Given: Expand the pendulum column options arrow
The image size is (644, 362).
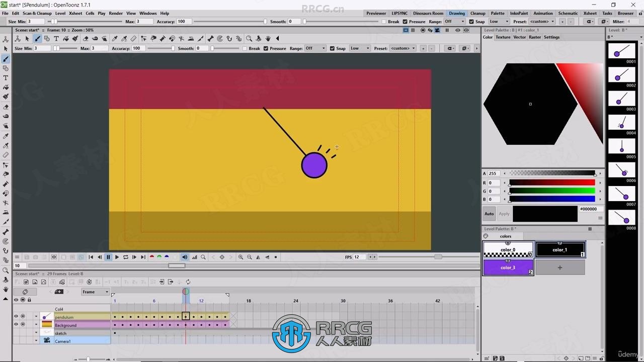Looking at the screenshot, I should tap(36, 316).
